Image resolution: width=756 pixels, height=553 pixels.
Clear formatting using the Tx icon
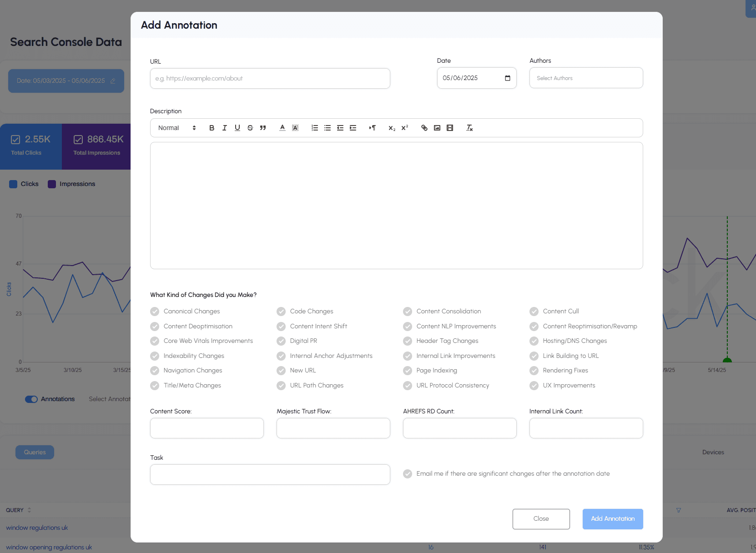pos(469,128)
